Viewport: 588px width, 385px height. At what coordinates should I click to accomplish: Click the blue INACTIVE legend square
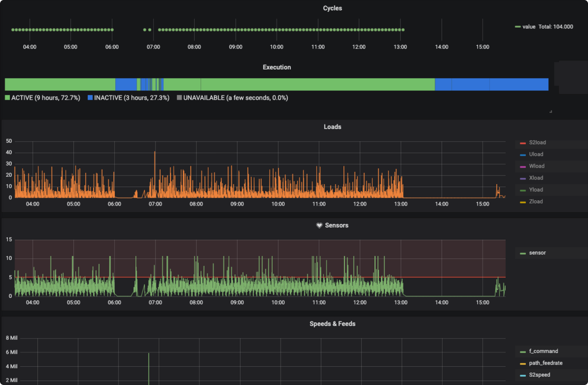pyautogui.click(x=90, y=98)
